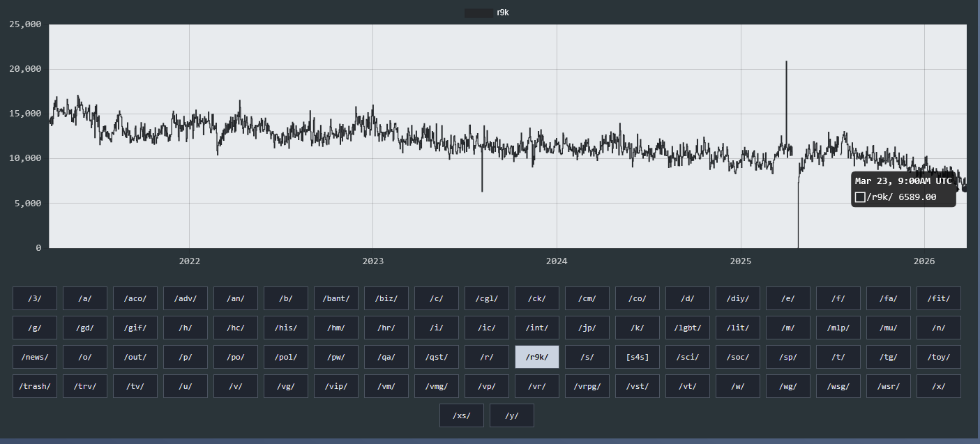Select the /wg/ board button
The height and width of the screenshot is (444, 980).
(788, 386)
